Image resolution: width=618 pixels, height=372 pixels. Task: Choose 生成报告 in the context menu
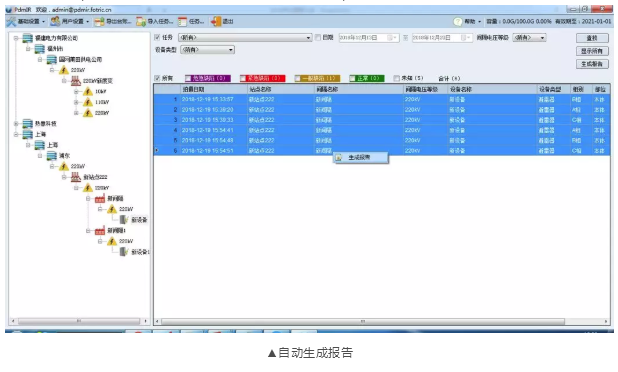click(x=361, y=158)
